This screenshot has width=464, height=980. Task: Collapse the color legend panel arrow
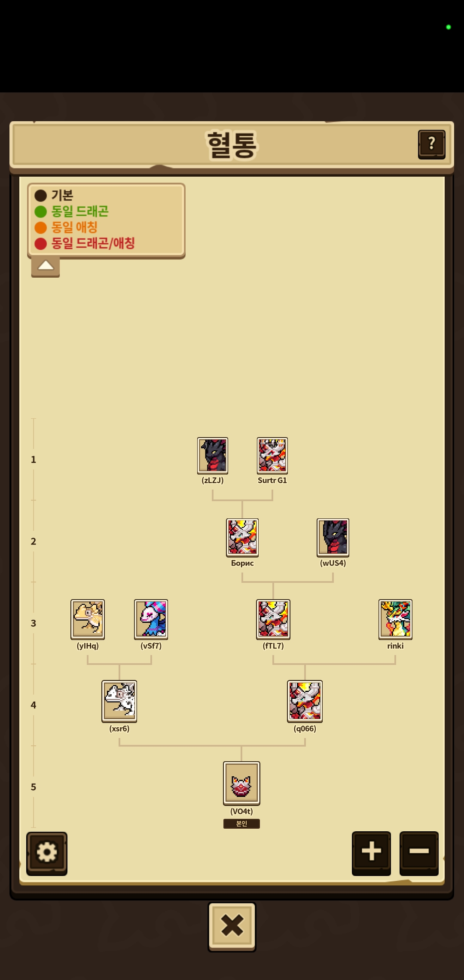click(46, 266)
